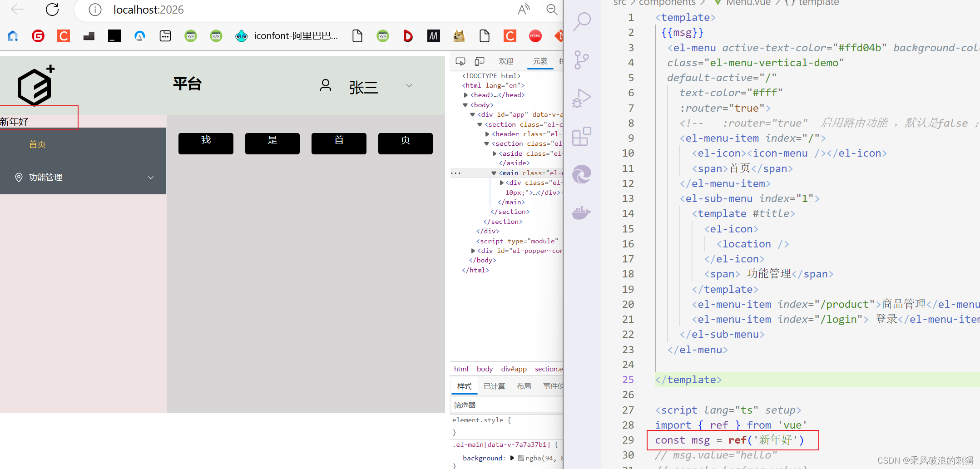Click the black 是 button
This screenshot has width=980, height=469.
[x=272, y=143]
